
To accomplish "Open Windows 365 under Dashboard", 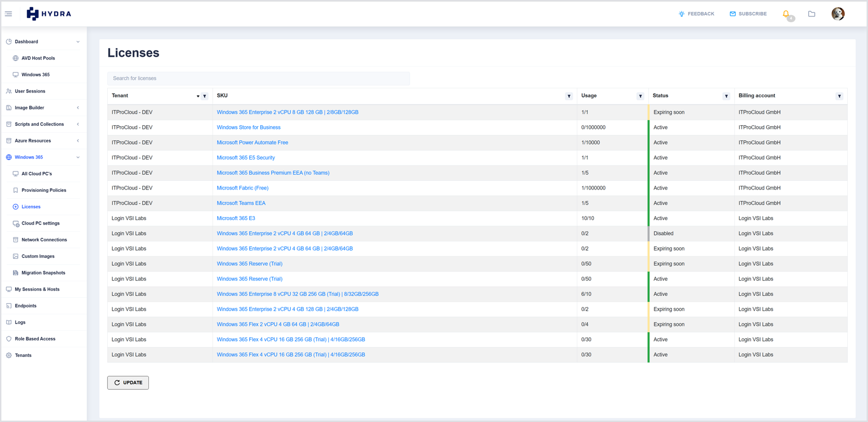I will [x=36, y=75].
